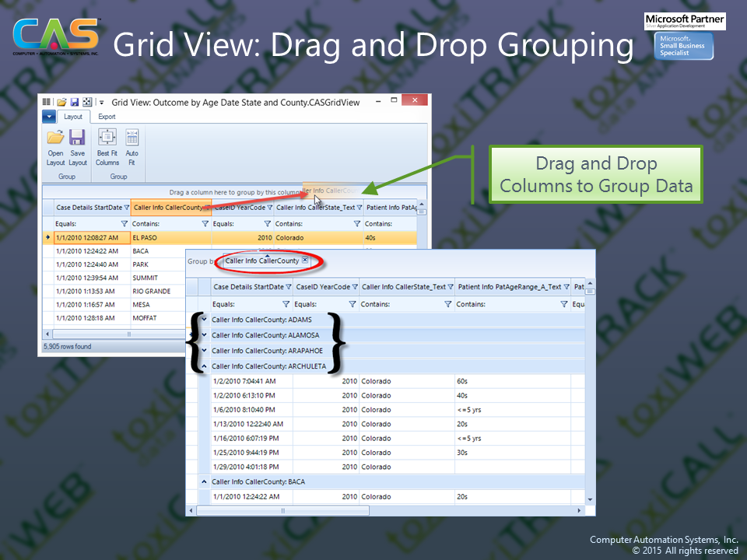747x560 pixels.
Task: Remove the Caller Info CallerCounty grouping with its X
Action: [x=305, y=261]
